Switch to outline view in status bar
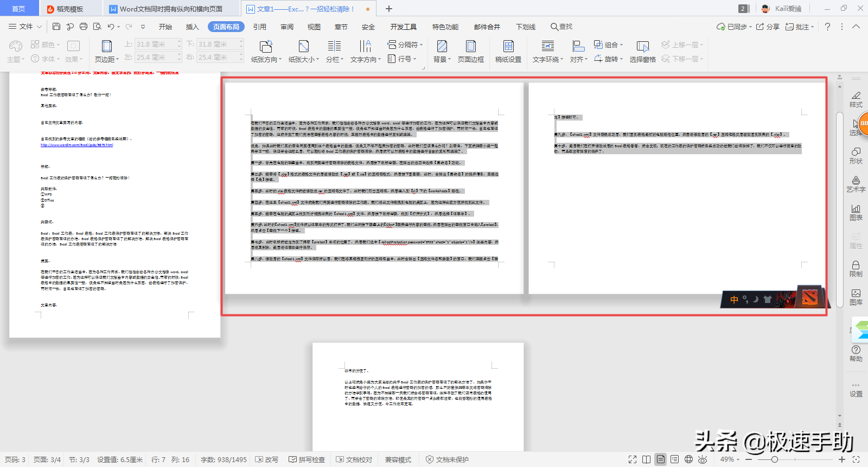868x467 pixels. pos(675,459)
